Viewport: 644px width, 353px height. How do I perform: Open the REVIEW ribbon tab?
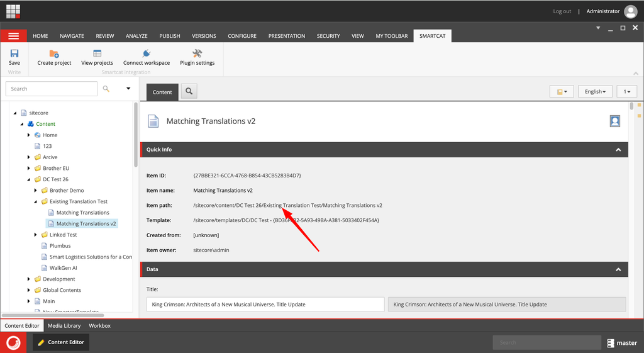tap(105, 36)
